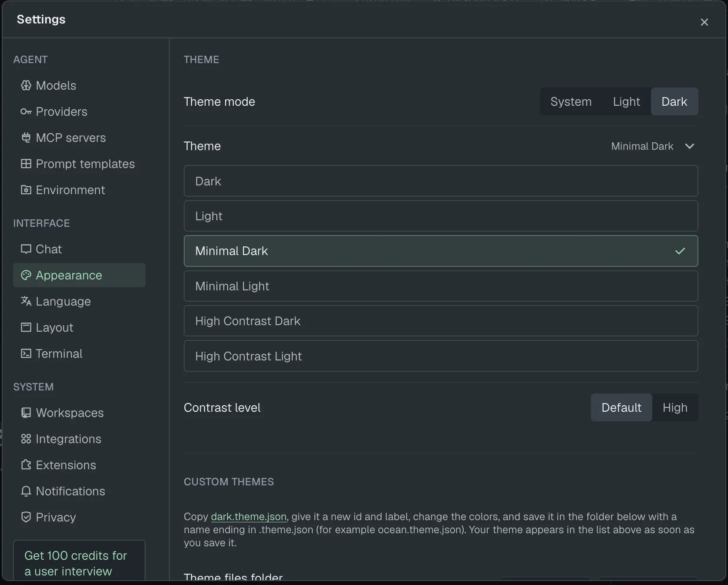This screenshot has width=728, height=585.
Task: Open the Notifications settings label
Action: (x=71, y=491)
